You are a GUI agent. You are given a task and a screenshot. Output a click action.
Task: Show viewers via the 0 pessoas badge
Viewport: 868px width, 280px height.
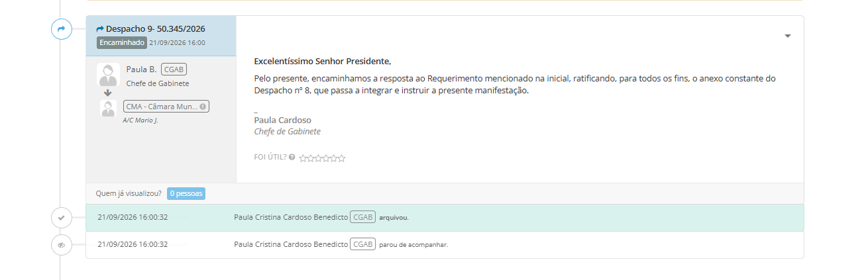click(x=186, y=194)
